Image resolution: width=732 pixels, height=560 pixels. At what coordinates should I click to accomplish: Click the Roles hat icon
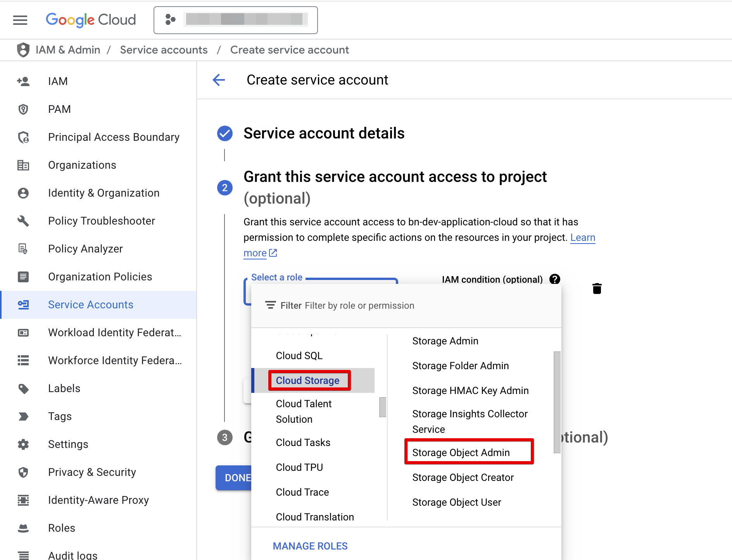[x=23, y=528]
